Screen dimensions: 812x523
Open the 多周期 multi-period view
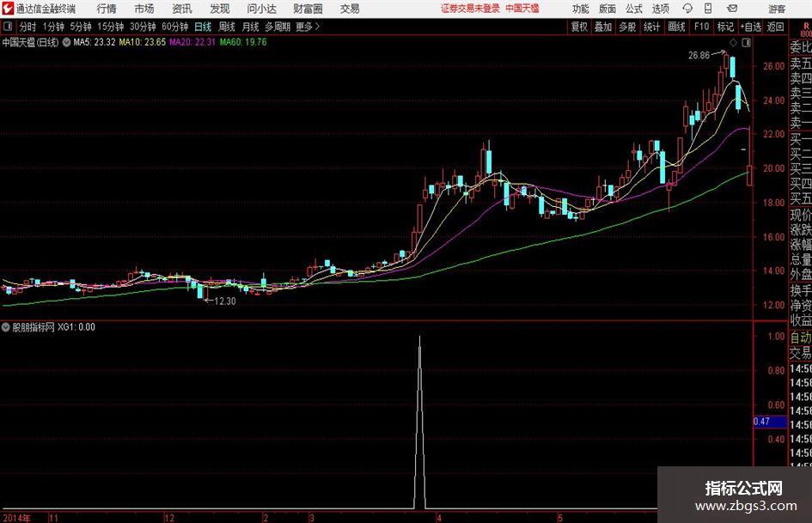(x=278, y=27)
